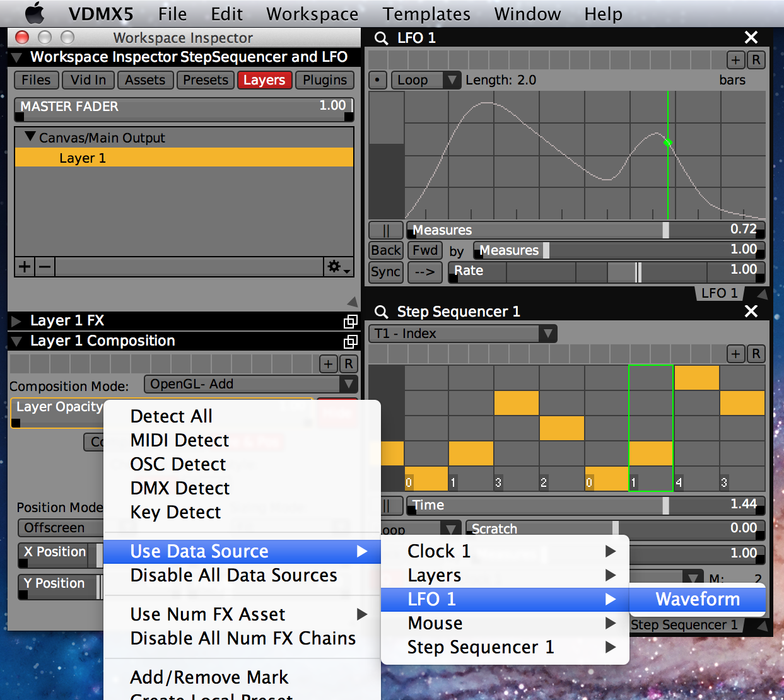The width and height of the screenshot is (784, 700).
Task: Choose Disable All Data Sources
Action: point(233,575)
